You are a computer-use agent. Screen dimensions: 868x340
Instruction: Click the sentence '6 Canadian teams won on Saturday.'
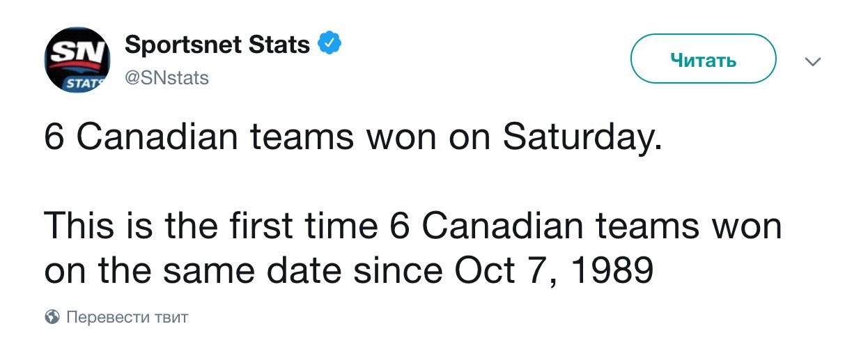[x=352, y=138]
